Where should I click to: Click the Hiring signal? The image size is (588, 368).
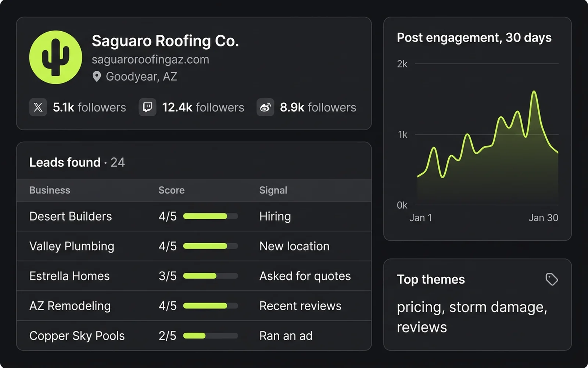point(275,216)
